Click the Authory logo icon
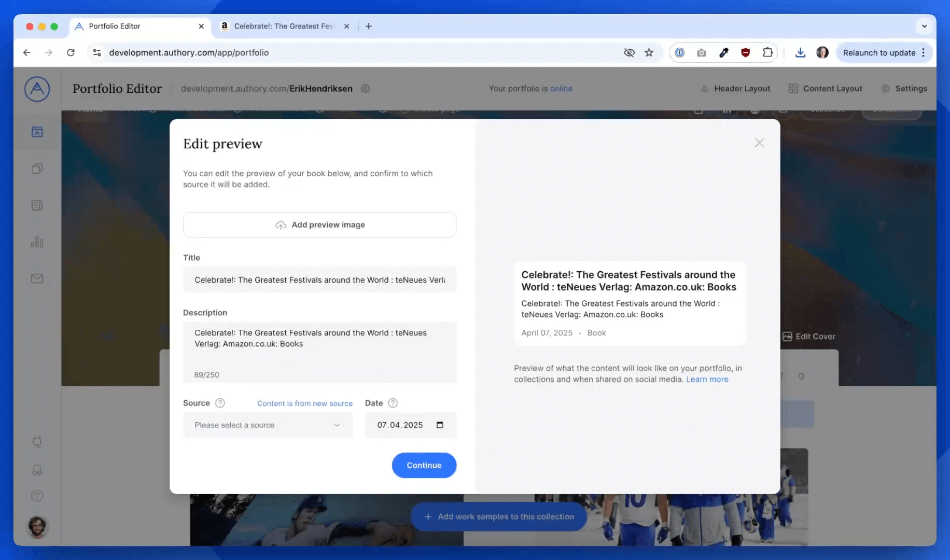The height and width of the screenshot is (560, 950). [37, 89]
